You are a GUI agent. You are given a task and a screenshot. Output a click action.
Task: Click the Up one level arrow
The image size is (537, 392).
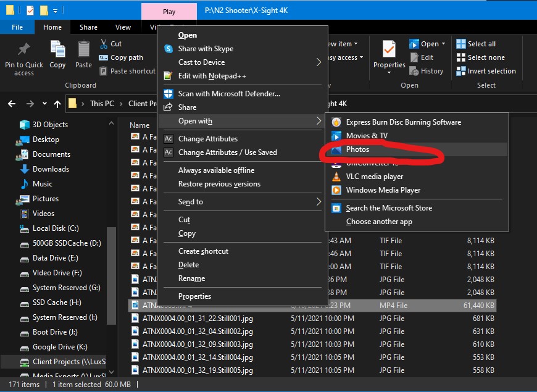57,104
